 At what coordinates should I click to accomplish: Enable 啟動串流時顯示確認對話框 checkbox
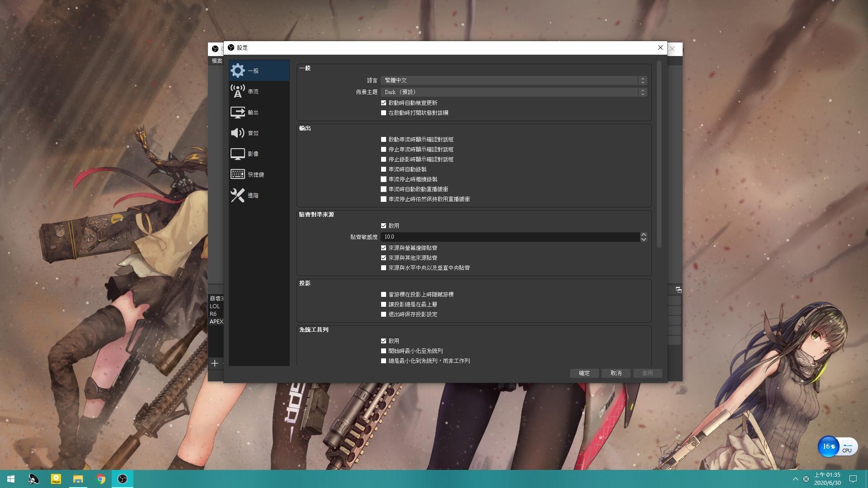383,140
